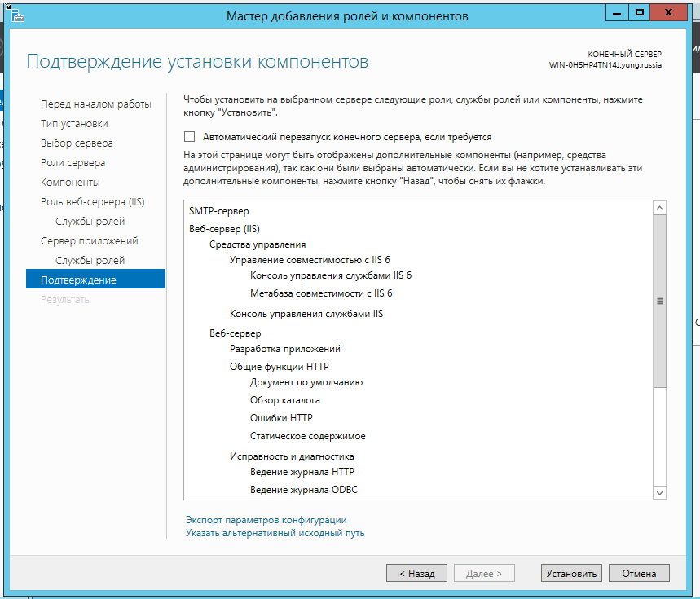Select 'Ведение журнала ODBC' entry
The image size is (700, 599).
[x=304, y=490]
